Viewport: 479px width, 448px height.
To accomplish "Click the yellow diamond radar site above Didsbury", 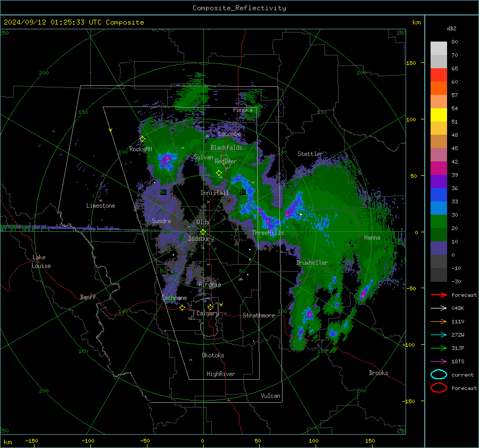I will (203, 232).
